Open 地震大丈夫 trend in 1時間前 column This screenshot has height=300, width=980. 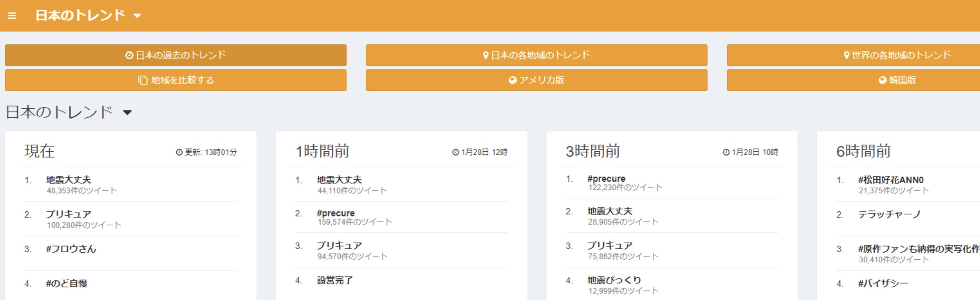click(x=339, y=180)
